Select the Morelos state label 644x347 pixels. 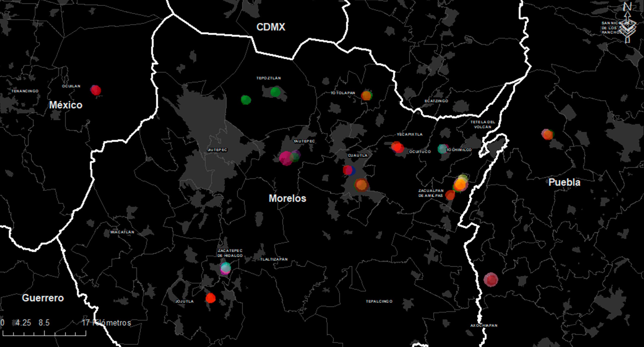click(x=287, y=198)
